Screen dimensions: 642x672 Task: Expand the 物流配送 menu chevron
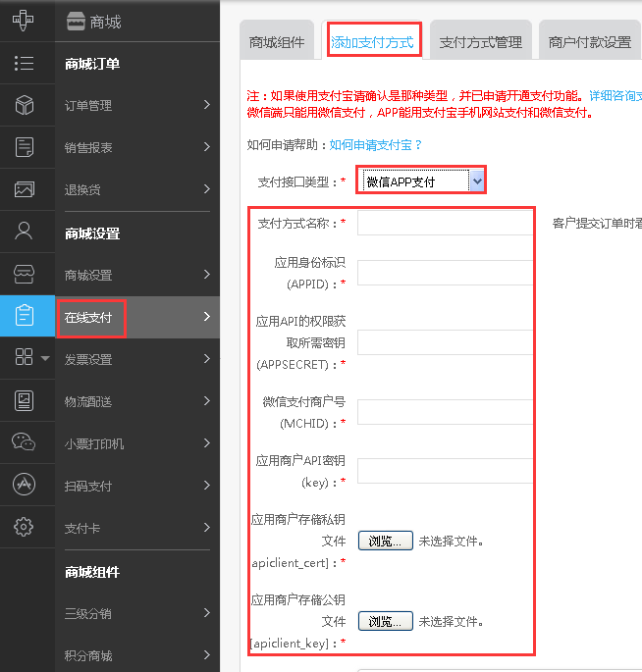[207, 401]
